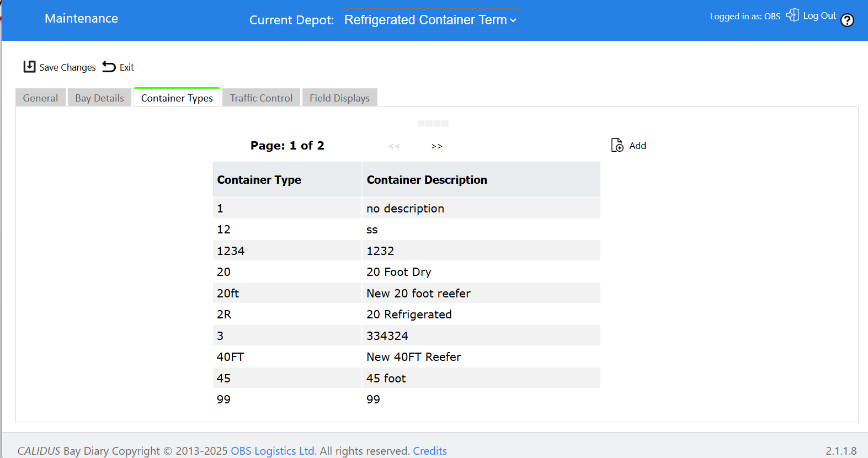The width and height of the screenshot is (868, 458).
Task: Select the 20ft container type row
Action: (x=407, y=293)
